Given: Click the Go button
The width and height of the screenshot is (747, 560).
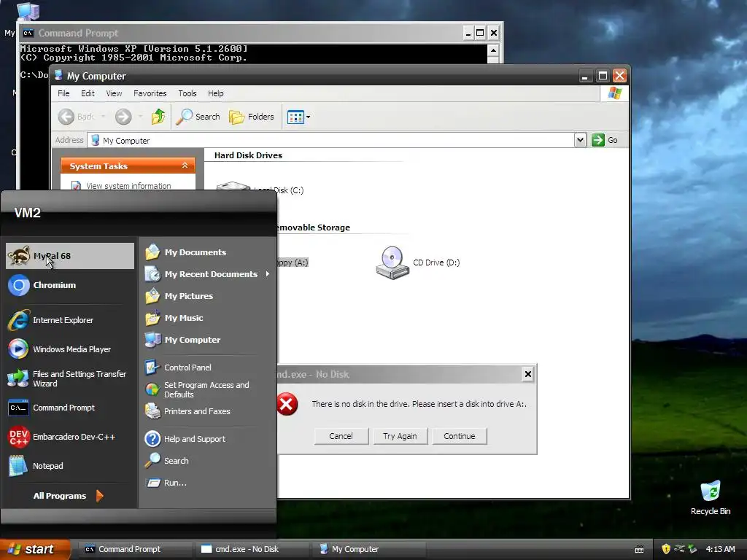Looking at the screenshot, I should [x=605, y=140].
